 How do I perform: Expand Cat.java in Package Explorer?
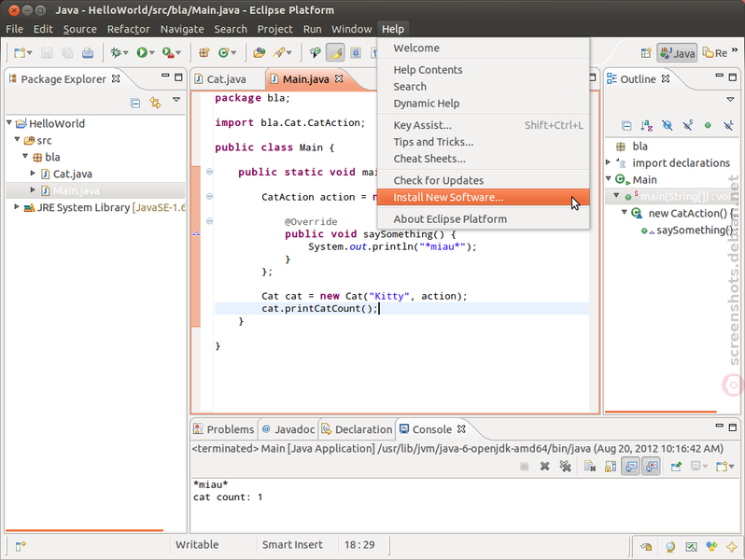point(33,173)
